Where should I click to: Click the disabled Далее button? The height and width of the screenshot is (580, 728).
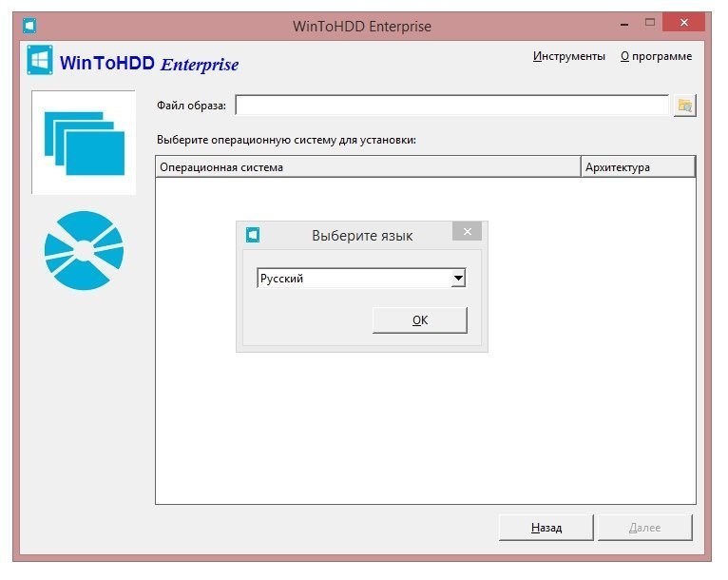[645, 528]
